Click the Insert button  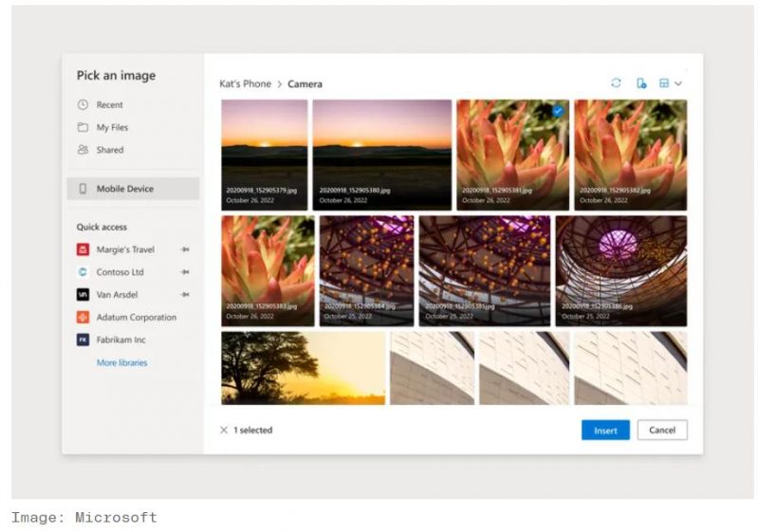pyautogui.click(x=605, y=431)
